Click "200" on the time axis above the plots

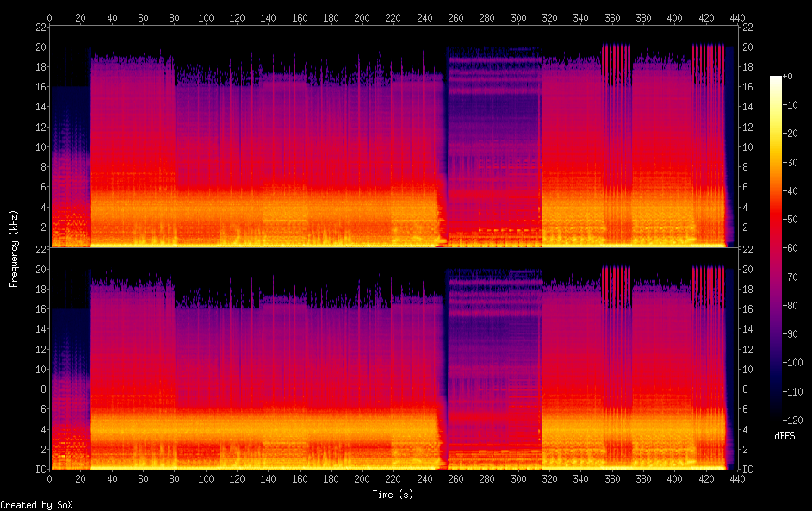tap(362, 17)
